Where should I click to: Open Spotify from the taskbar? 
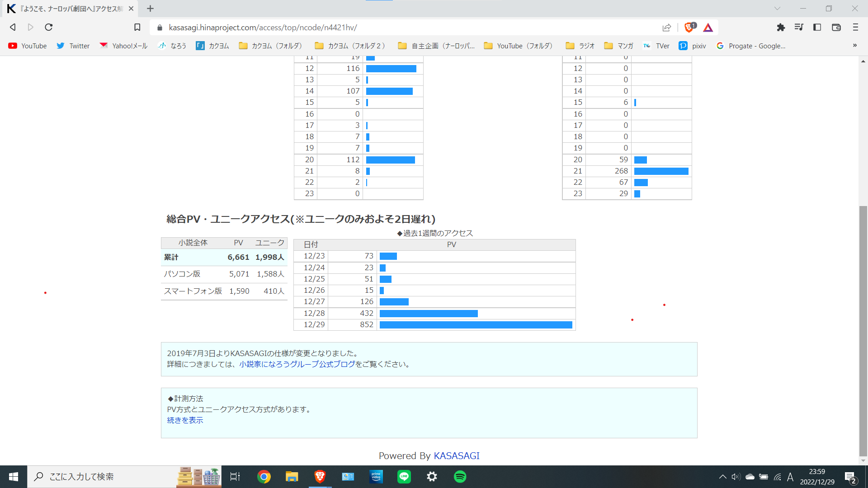(460, 477)
